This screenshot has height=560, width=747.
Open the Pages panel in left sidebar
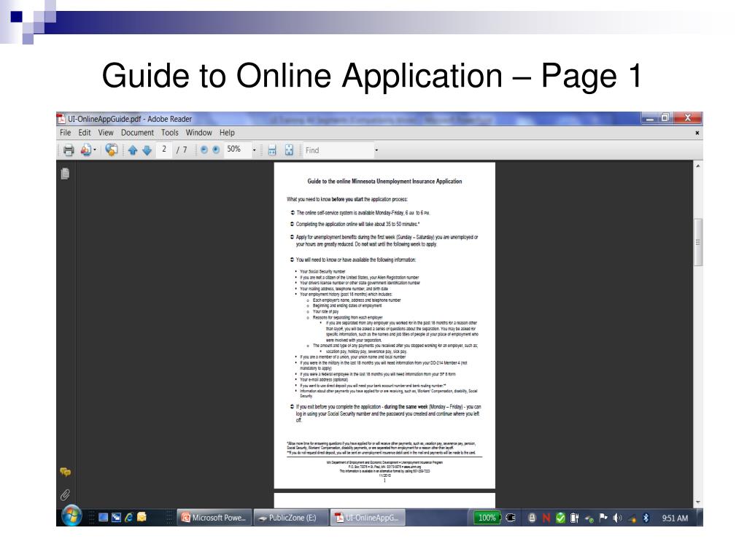point(65,174)
